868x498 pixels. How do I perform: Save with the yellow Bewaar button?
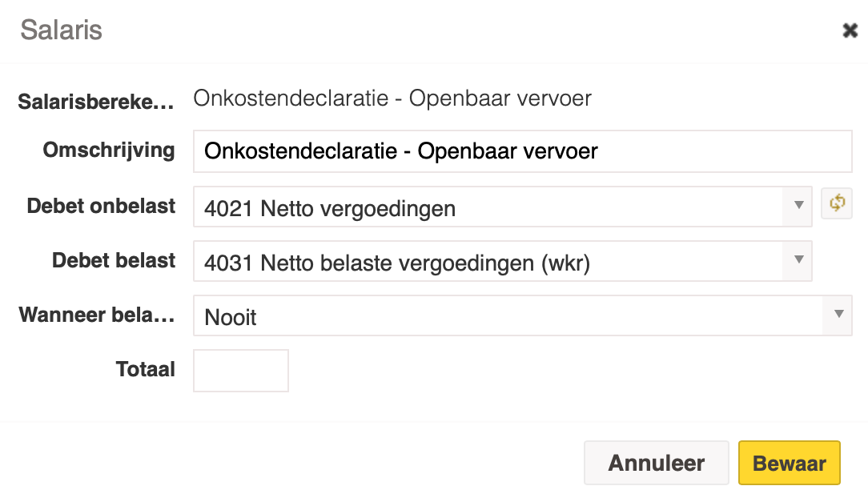790,463
